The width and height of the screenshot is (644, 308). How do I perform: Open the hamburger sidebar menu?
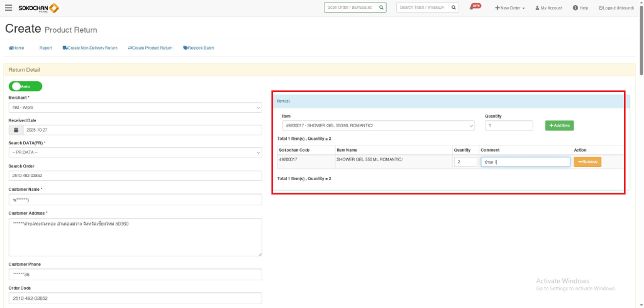pyautogui.click(x=8, y=8)
